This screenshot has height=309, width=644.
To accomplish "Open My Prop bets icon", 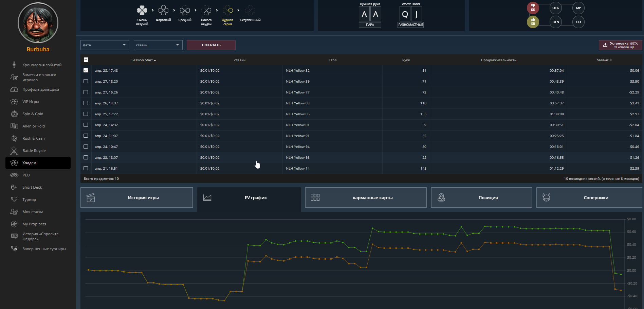I will [14, 224].
